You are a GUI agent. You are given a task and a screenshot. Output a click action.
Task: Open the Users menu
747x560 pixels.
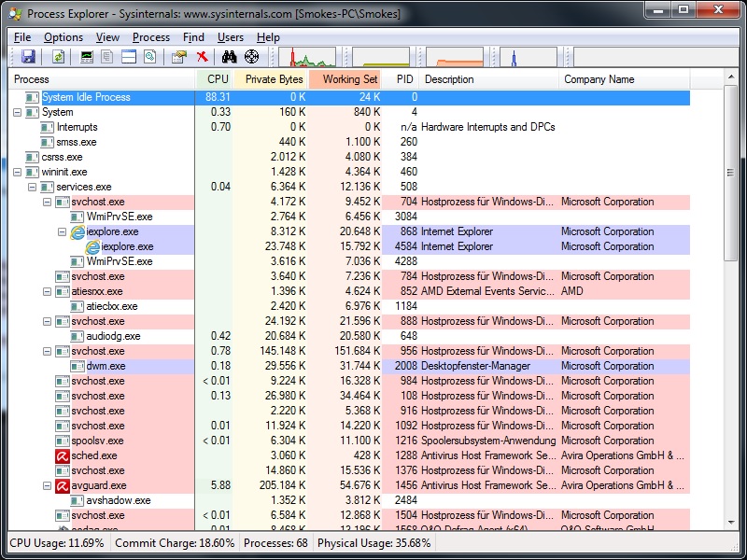[231, 37]
